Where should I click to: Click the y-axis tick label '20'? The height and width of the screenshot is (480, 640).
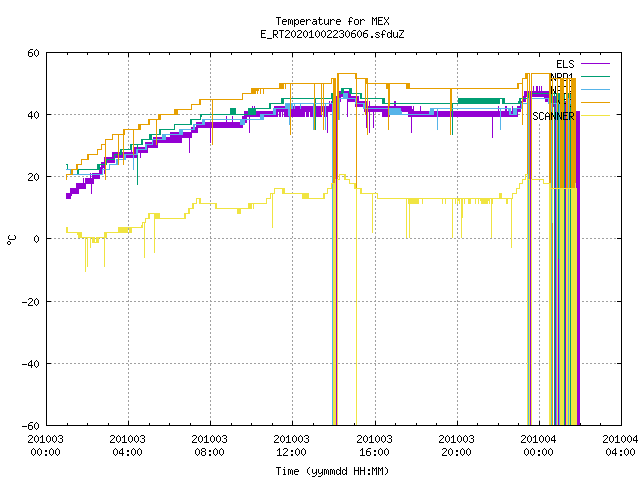[33, 177]
